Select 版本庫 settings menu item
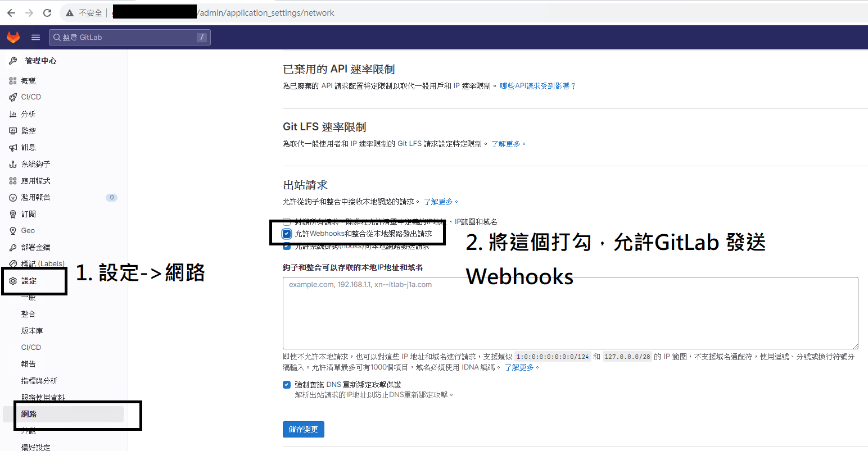 32,331
